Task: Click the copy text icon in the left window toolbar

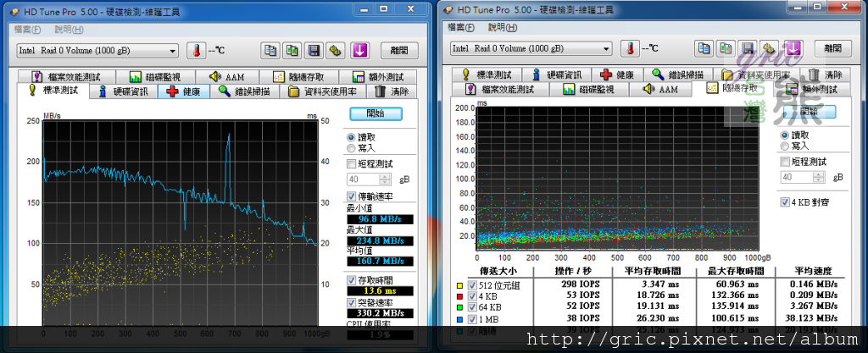Action: click(270, 51)
